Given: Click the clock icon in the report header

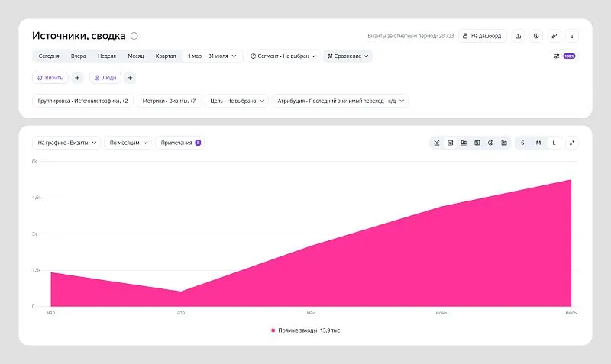Looking at the screenshot, I should [536, 36].
